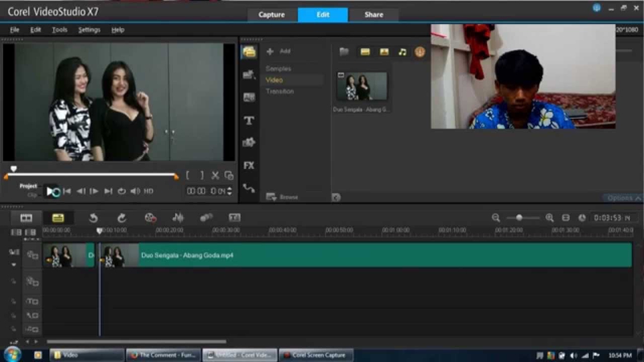Select Duo Serigala thumbnail in library
Viewport: 644px width, 362px height.
362,86
